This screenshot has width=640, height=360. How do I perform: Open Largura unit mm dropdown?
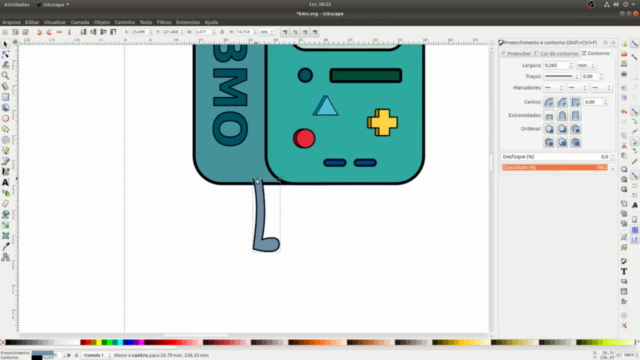(586, 65)
